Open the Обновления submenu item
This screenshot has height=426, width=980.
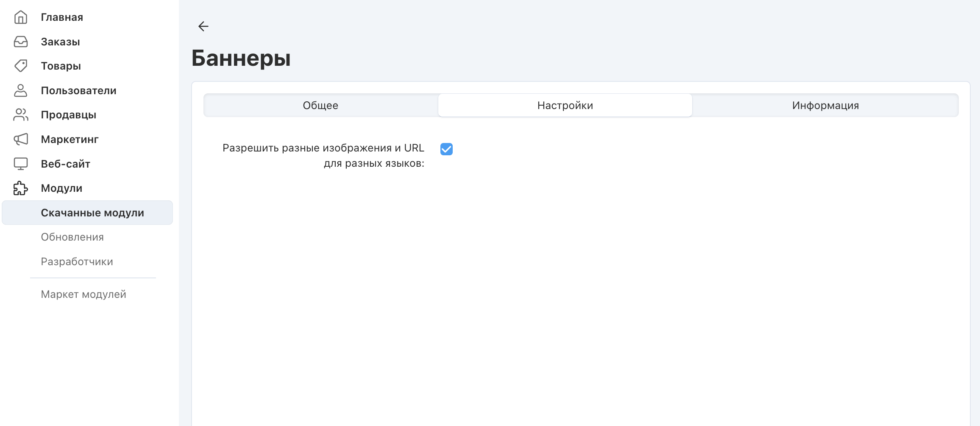point(72,237)
